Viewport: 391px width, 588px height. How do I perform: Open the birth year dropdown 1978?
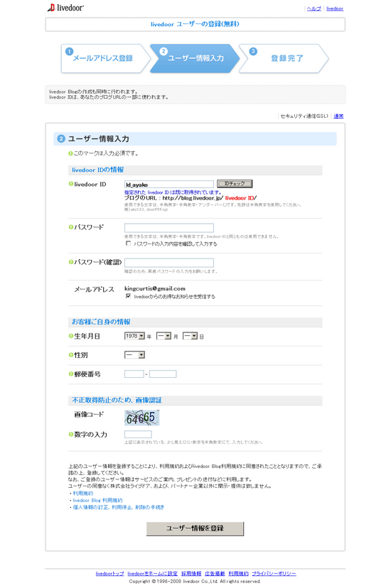coord(134,336)
